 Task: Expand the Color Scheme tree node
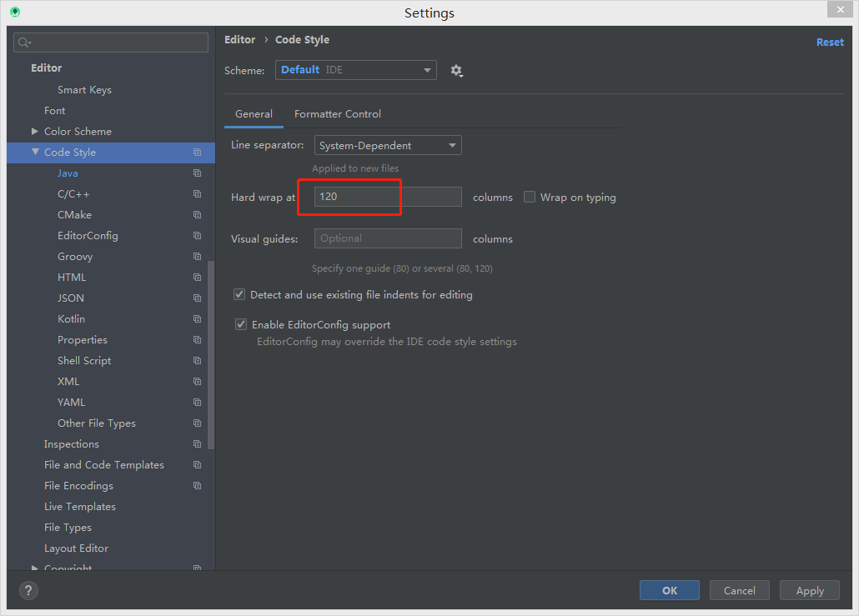(x=35, y=132)
